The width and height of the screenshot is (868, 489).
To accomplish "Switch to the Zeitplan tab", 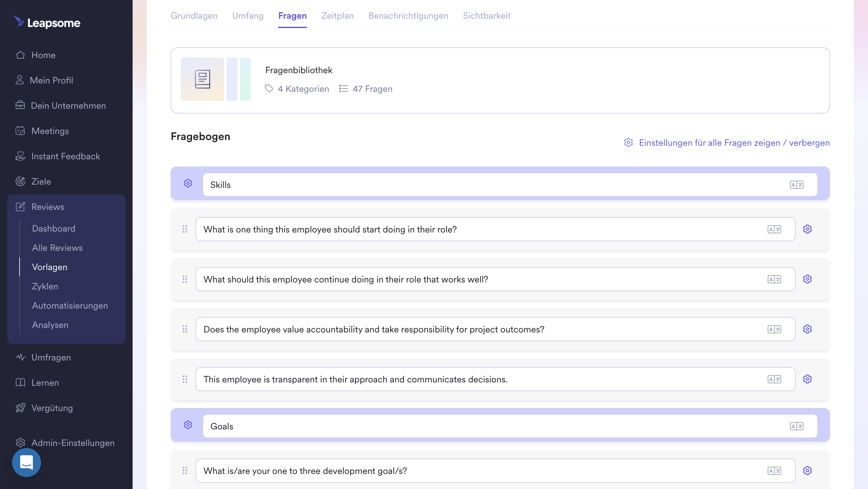I will coord(337,16).
